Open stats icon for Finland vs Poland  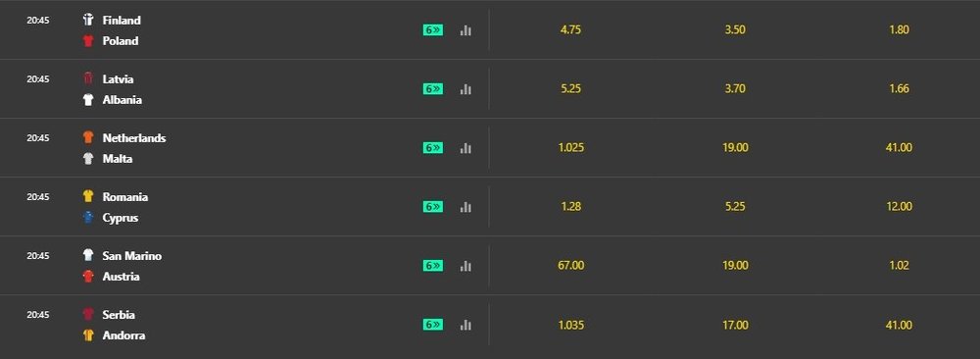[x=465, y=30]
